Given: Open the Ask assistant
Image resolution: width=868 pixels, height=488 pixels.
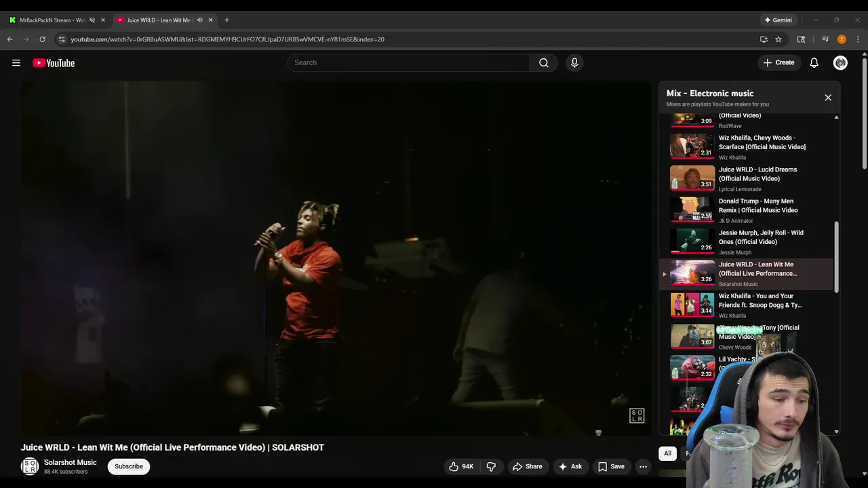Looking at the screenshot, I should point(570,466).
